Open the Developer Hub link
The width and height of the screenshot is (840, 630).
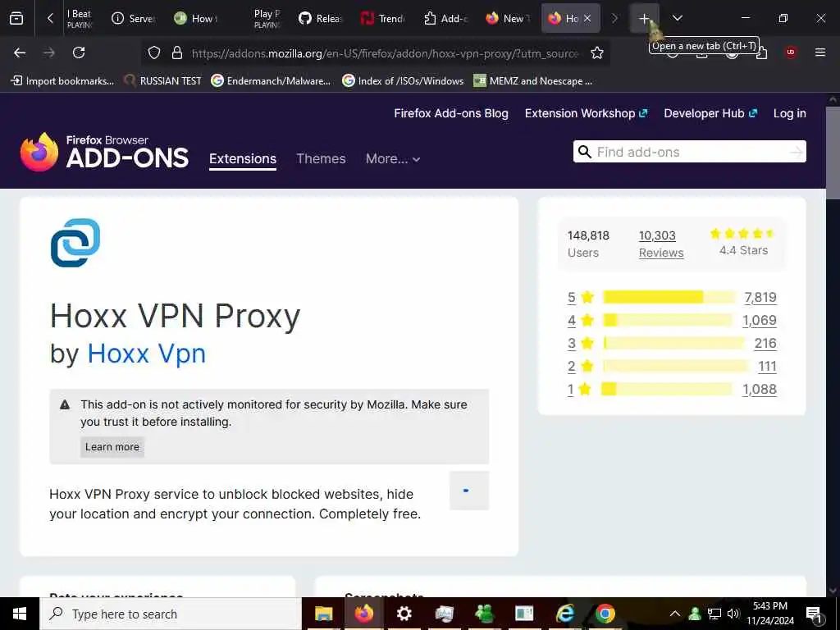point(710,113)
